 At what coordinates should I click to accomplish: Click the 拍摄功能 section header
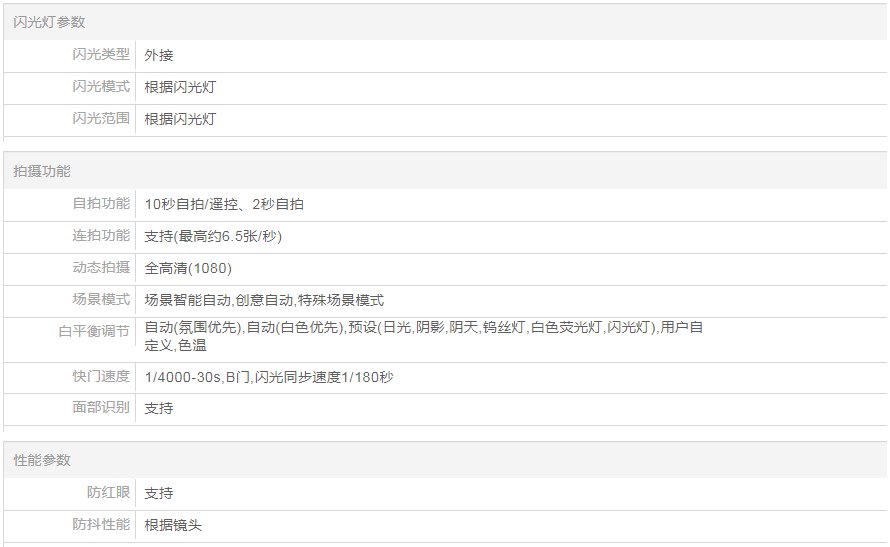click(x=42, y=171)
